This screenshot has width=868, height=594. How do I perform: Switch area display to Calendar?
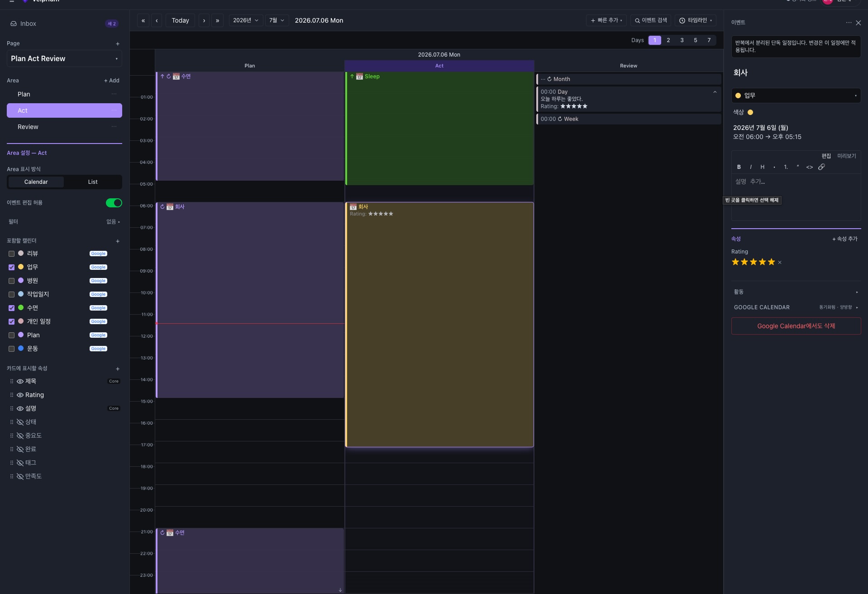(x=36, y=182)
